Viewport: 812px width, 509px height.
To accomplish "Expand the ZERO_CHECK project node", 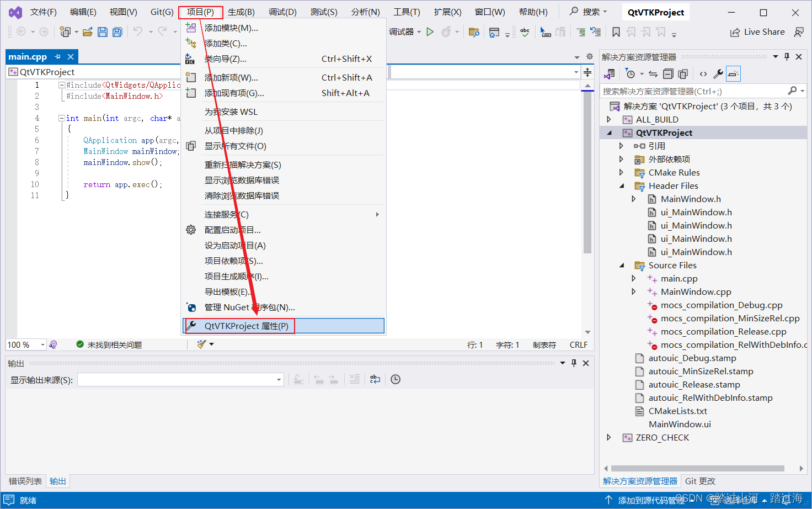I will click(609, 438).
